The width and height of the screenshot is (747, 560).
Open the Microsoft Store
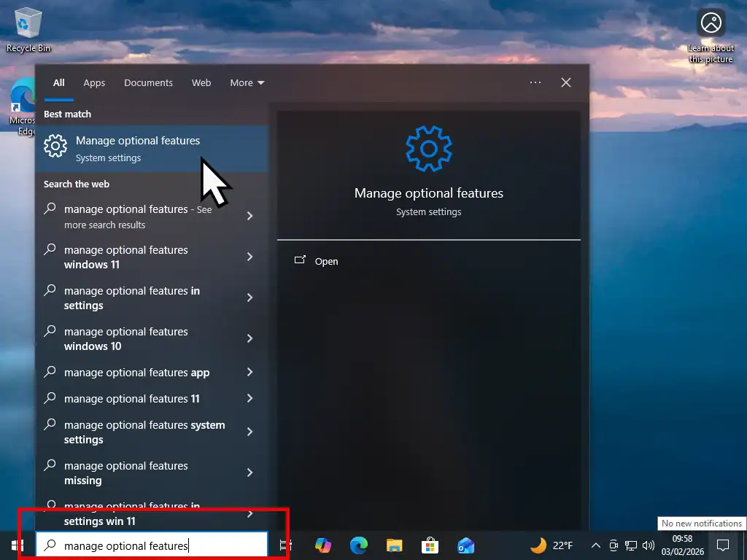[x=430, y=545]
